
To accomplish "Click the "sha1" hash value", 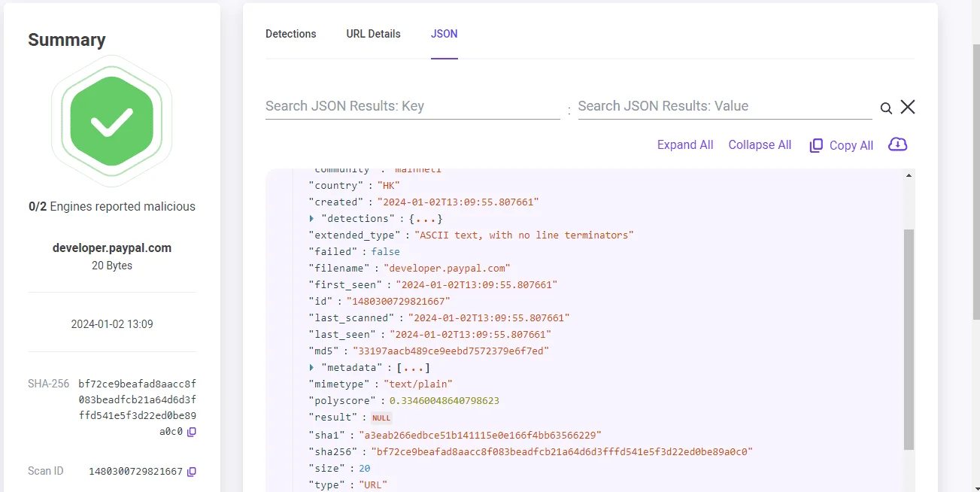I will [x=480, y=436].
